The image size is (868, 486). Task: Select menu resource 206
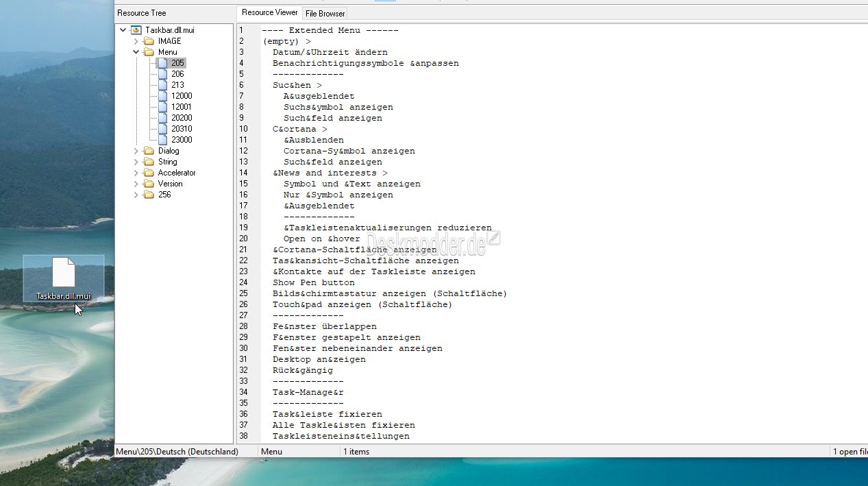[177, 74]
